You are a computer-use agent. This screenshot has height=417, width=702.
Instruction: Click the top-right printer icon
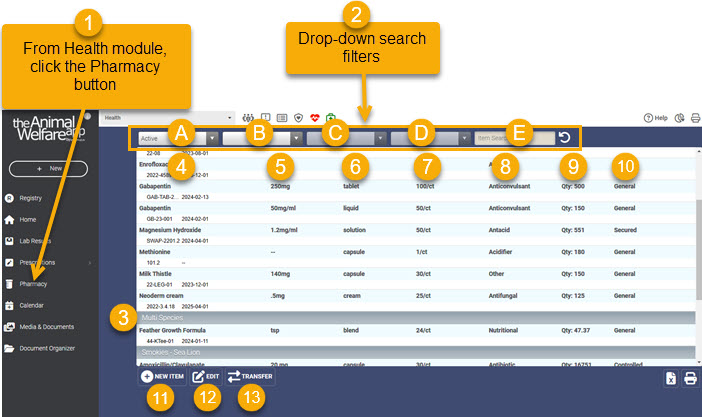coord(695,118)
